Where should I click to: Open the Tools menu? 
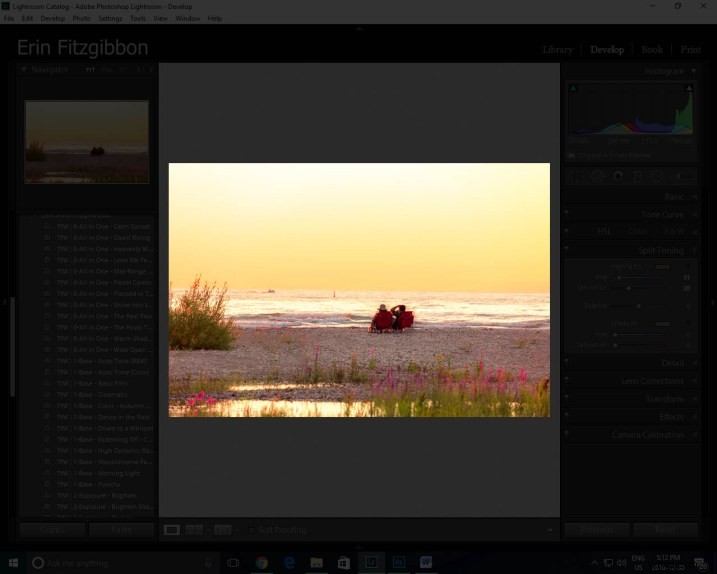(138, 18)
